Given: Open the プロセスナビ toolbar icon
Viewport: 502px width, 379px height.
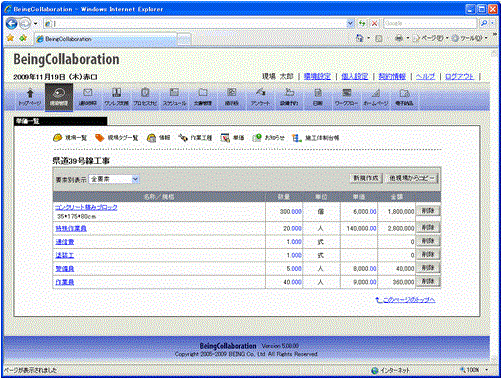Looking at the screenshot, I should click(x=145, y=97).
